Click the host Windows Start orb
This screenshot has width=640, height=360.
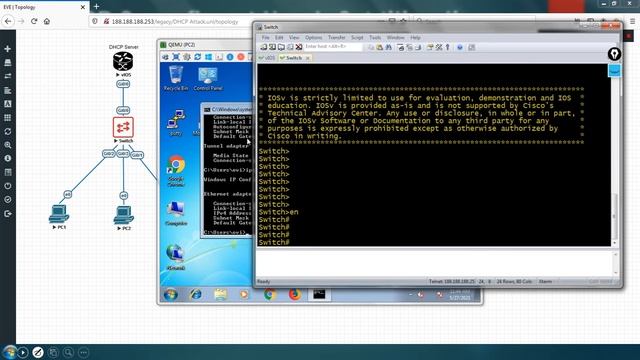(x=9, y=352)
